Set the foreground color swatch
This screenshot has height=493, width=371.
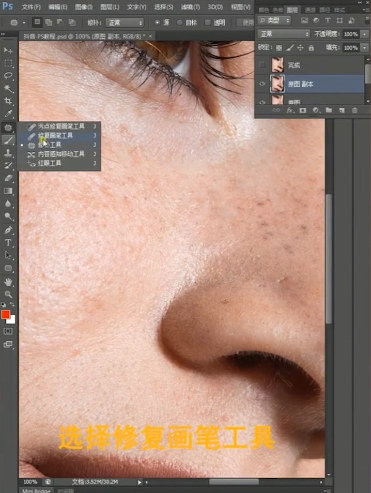(x=6, y=315)
